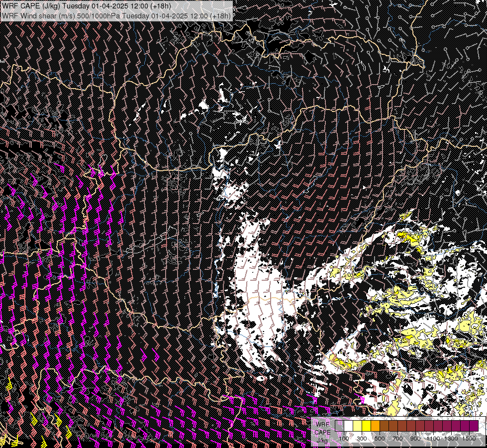Click the 1100 legend value
The width and height of the screenshot is (487, 448).
[433, 439]
